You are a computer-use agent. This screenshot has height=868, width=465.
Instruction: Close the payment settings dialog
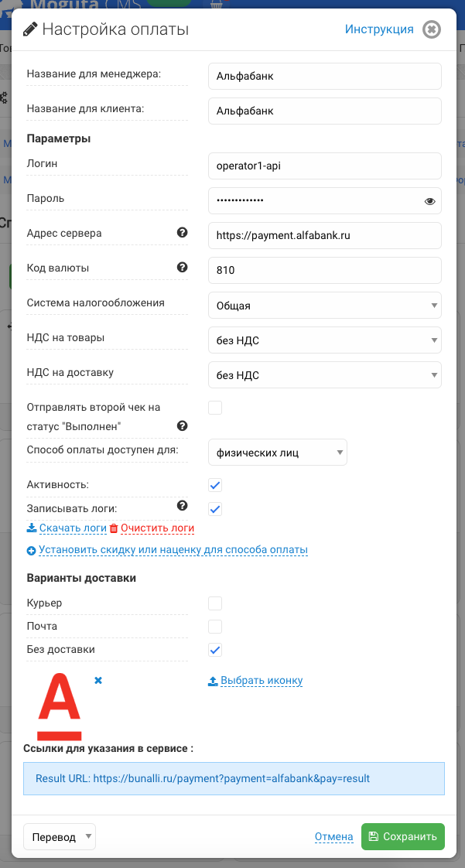431,29
